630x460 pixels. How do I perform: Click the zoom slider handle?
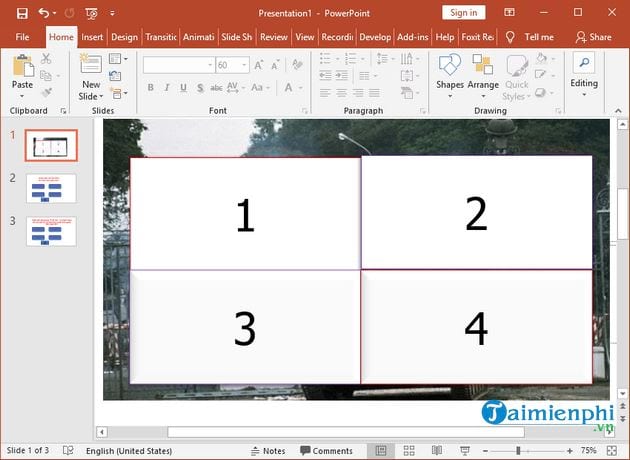[518, 451]
